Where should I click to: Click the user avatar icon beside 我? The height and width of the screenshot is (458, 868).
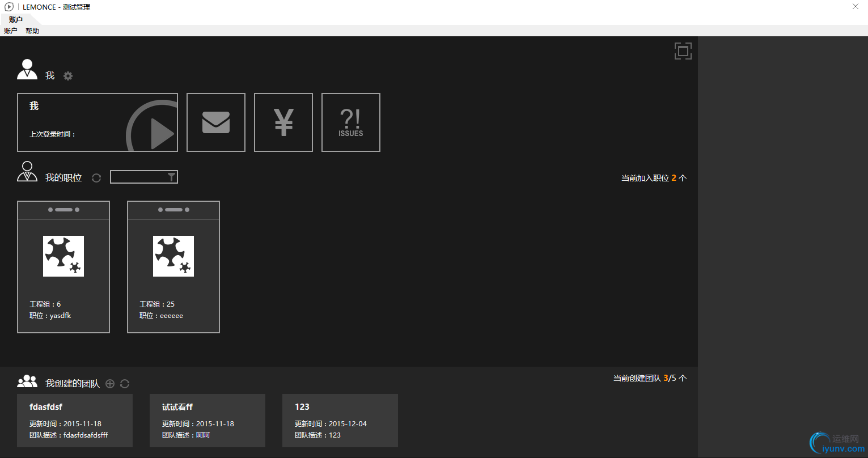[x=27, y=69]
